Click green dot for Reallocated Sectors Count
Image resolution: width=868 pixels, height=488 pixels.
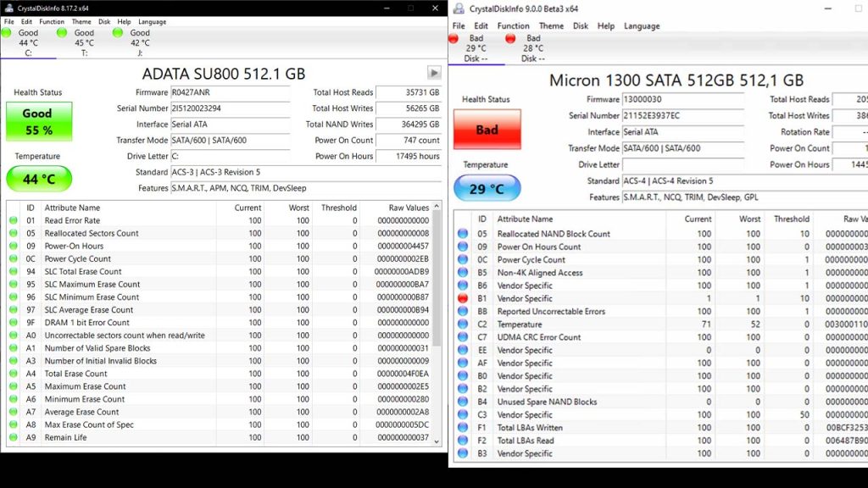pyautogui.click(x=14, y=233)
